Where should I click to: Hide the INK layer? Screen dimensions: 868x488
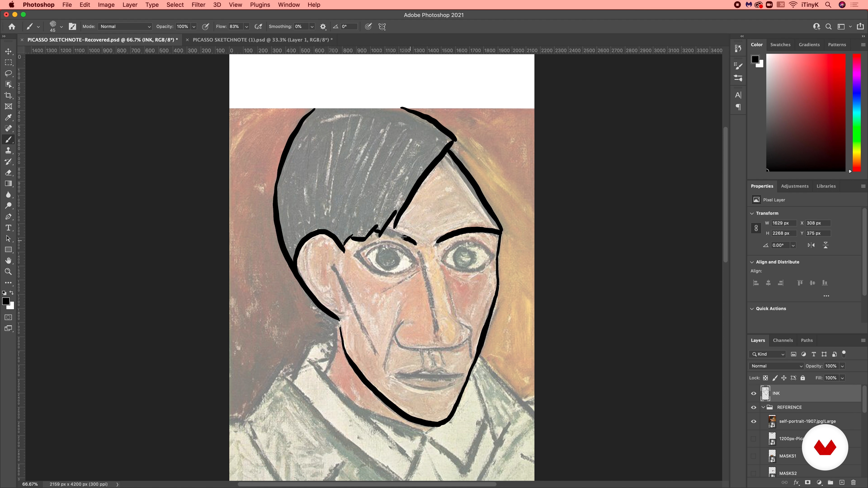coord(754,393)
